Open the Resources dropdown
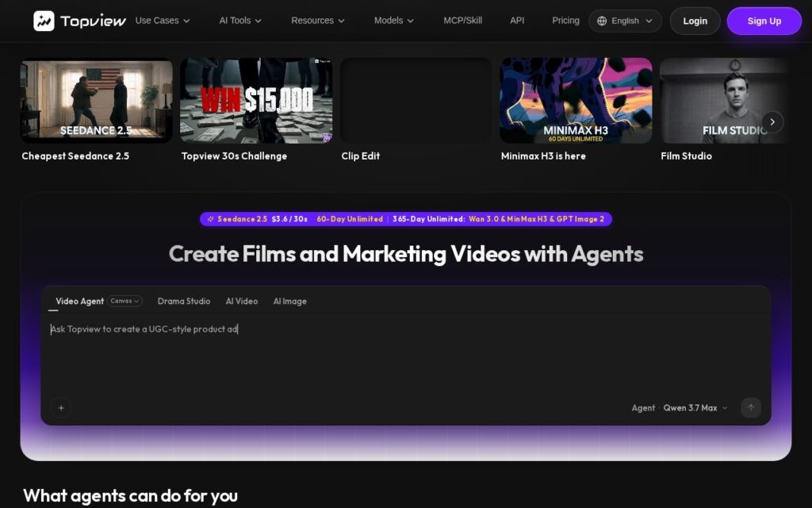Image resolution: width=812 pixels, height=508 pixels. coord(317,21)
